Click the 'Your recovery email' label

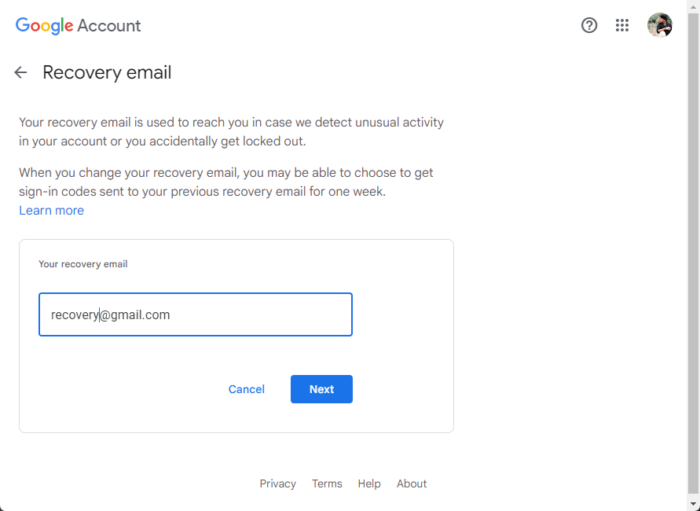tap(83, 265)
